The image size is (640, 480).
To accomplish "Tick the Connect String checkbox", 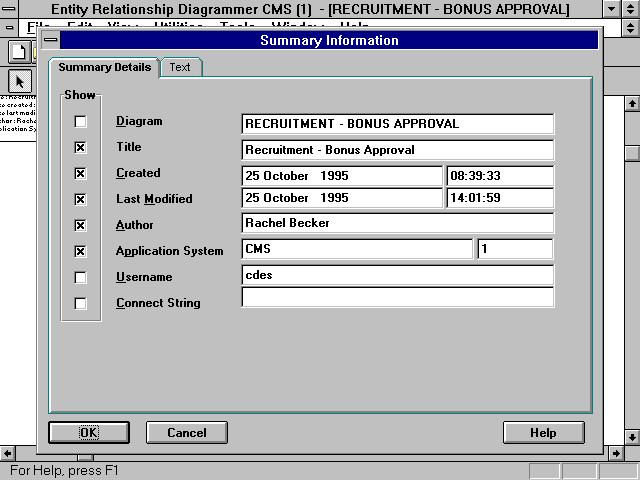I will (81, 304).
